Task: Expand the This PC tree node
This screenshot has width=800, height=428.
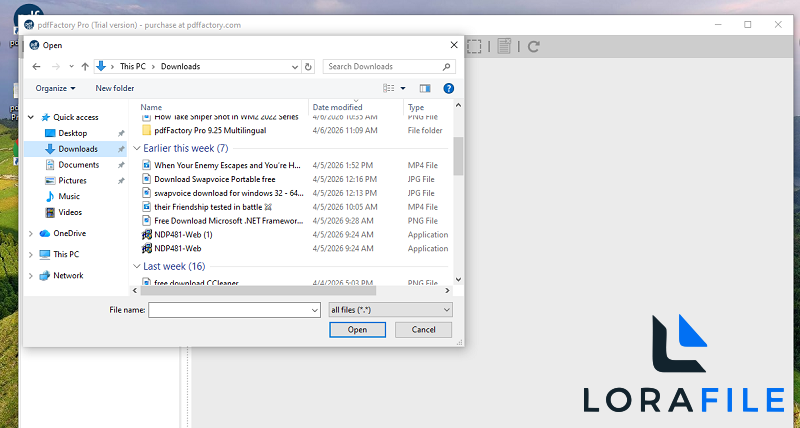Action: click(x=31, y=255)
